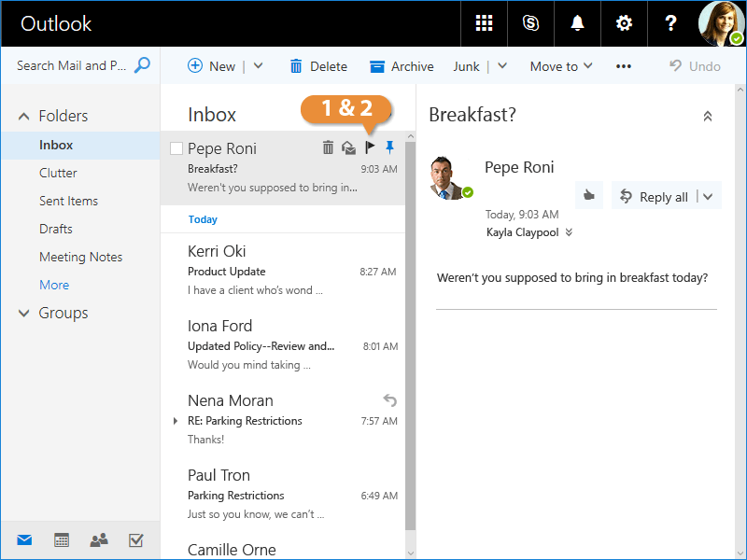Switch to the Calendar view
Screen dimensions: 747x560
click(62, 539)
